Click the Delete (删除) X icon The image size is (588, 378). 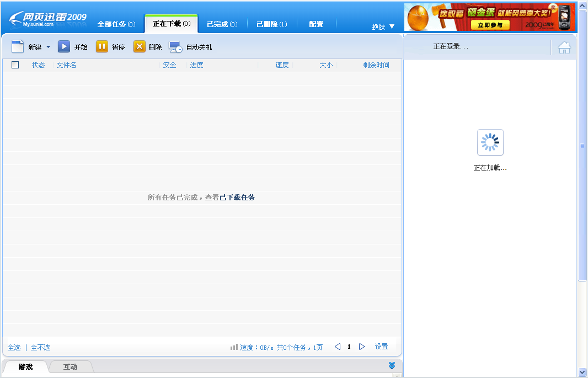(x=140, y=47)
